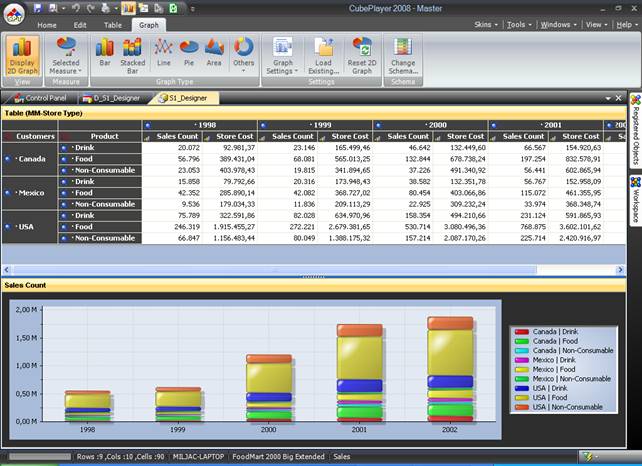Click the Product column header
Screen dimensions: 642x466
pyautogui.click(x=100, y=136)
